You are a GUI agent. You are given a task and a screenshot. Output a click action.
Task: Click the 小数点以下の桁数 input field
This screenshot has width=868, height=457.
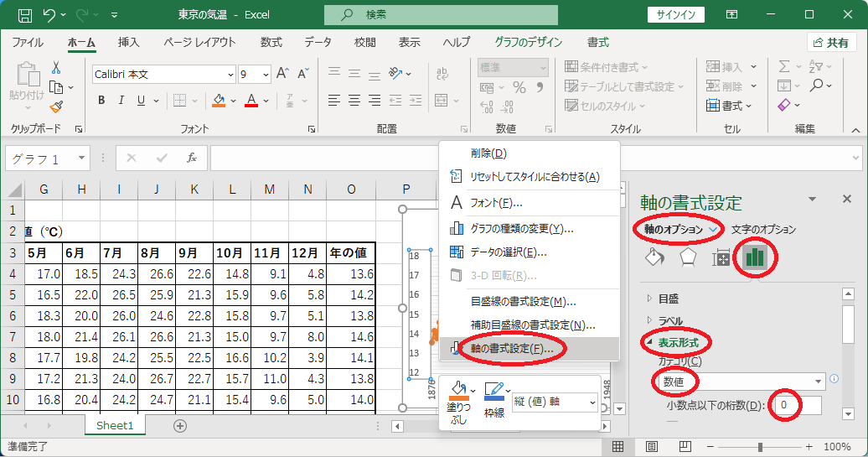[798, 405]
